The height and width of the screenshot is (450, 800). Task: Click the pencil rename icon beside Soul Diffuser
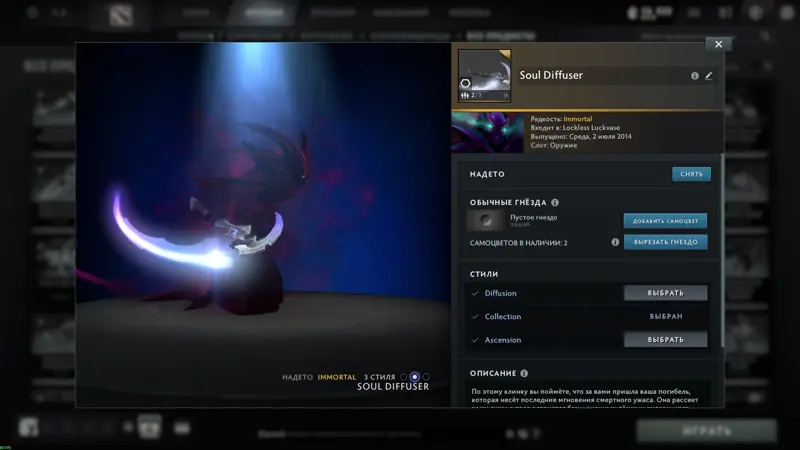click(709, 76)
